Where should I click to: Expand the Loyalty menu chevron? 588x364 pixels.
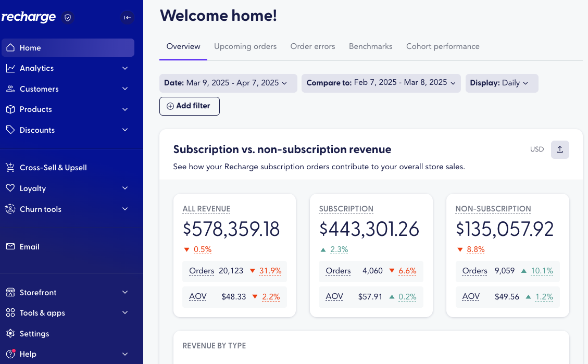tap(125, 188)
